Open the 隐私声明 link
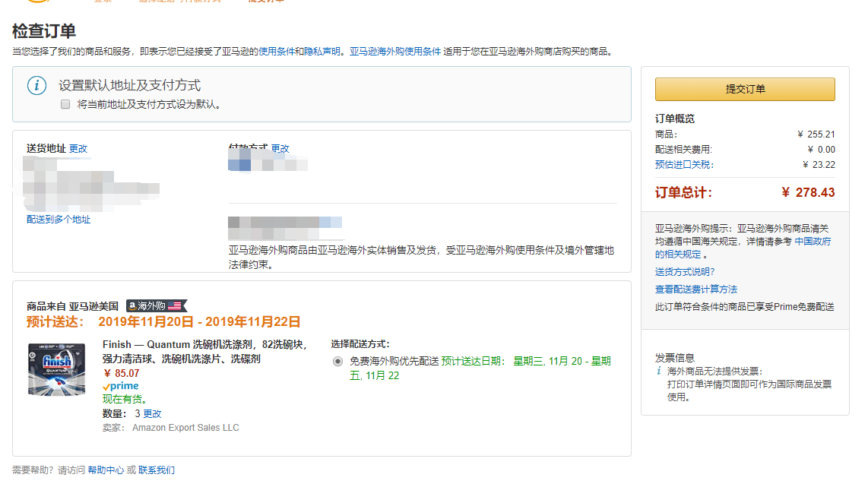Viewport: 868px width, 484px height. pos(322,52)
